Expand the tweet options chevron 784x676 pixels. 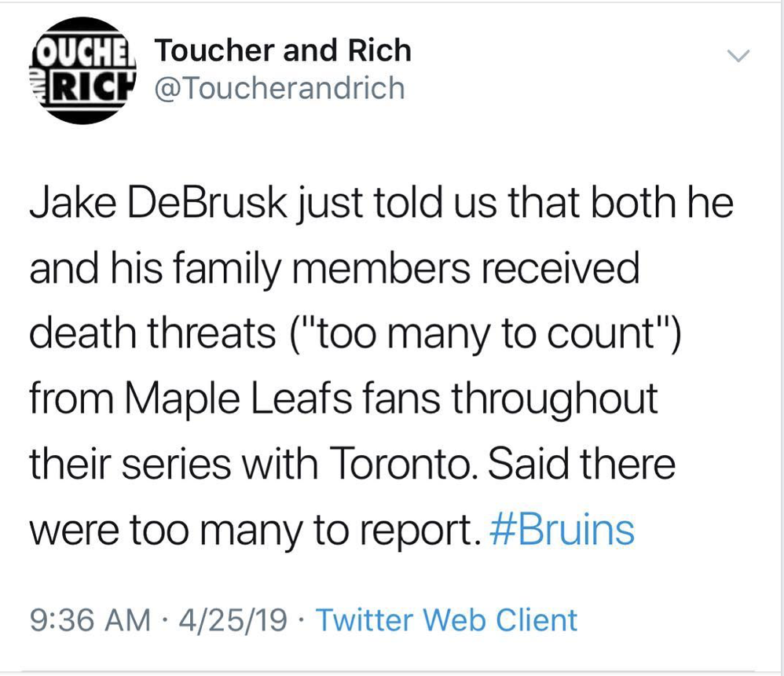point(738,57)
